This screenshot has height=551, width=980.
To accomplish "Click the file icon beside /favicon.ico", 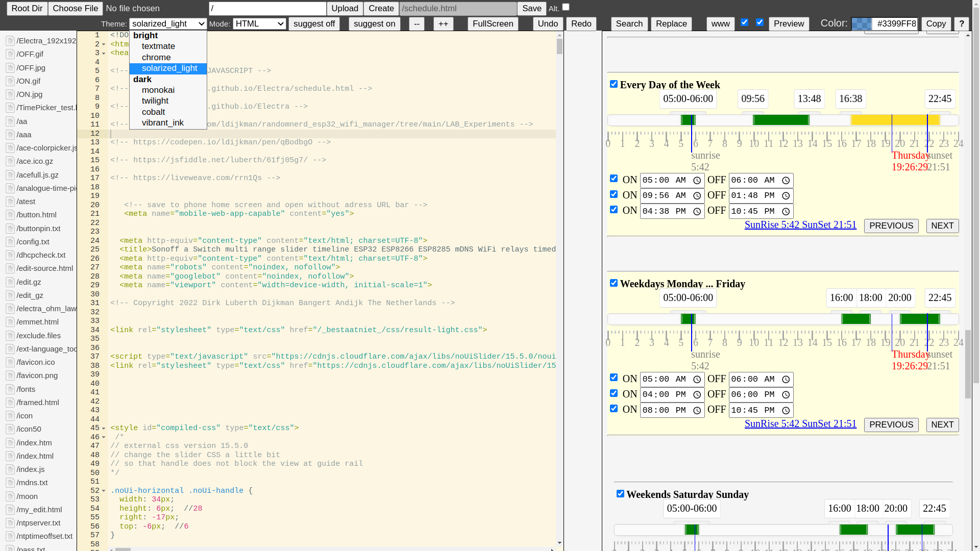I will [x=10, y=362].
